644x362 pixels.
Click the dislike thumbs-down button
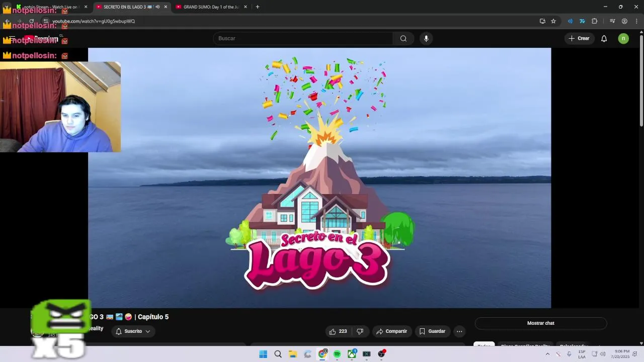pos(360,331)
